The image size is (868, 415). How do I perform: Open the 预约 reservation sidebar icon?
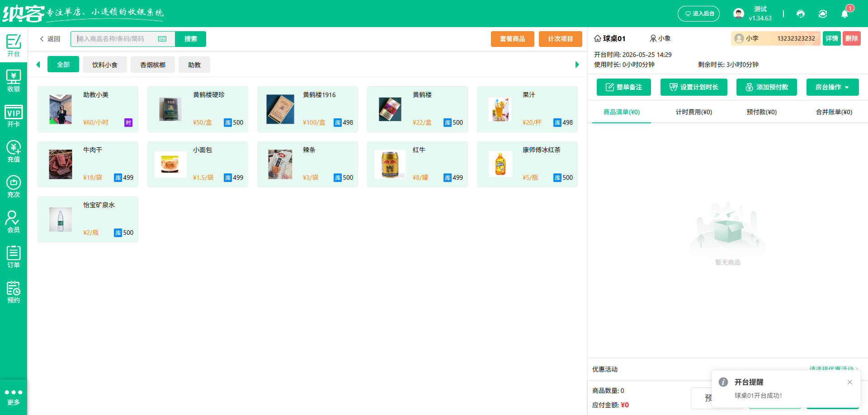click(14, 292)
